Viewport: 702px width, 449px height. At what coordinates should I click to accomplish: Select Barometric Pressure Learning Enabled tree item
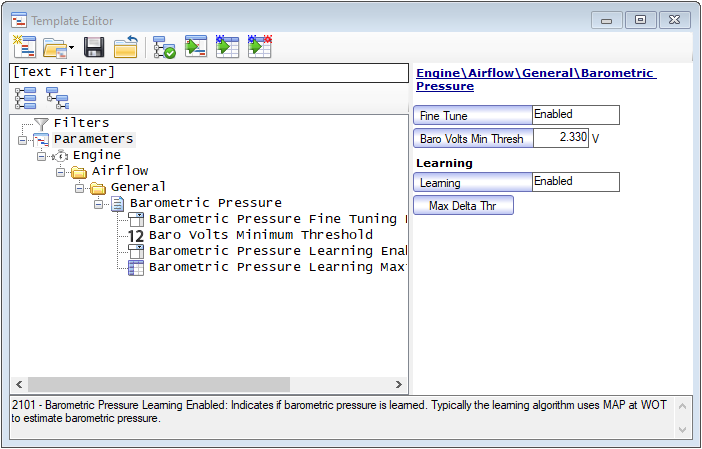274,251
